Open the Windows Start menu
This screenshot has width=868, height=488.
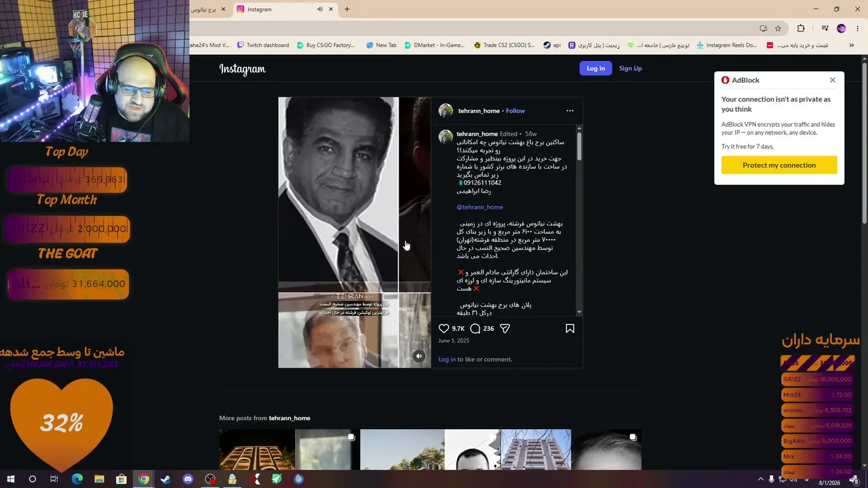click(x=10, y=479)
